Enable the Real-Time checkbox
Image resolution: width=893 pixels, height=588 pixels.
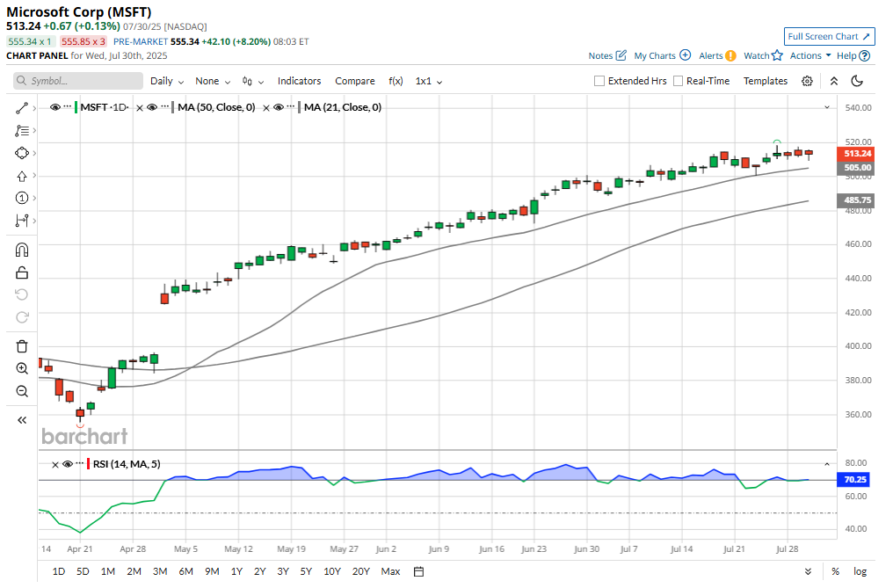pyautogui.click(x=678, y=81)
